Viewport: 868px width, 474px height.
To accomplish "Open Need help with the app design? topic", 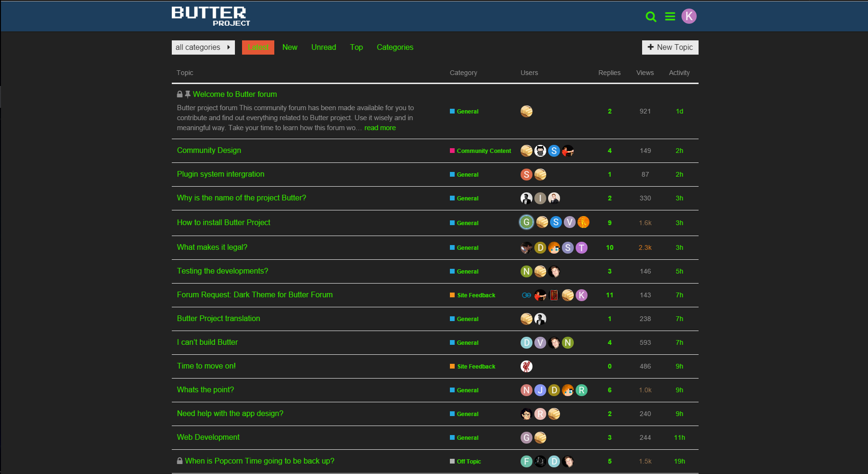I will point(230,413).
